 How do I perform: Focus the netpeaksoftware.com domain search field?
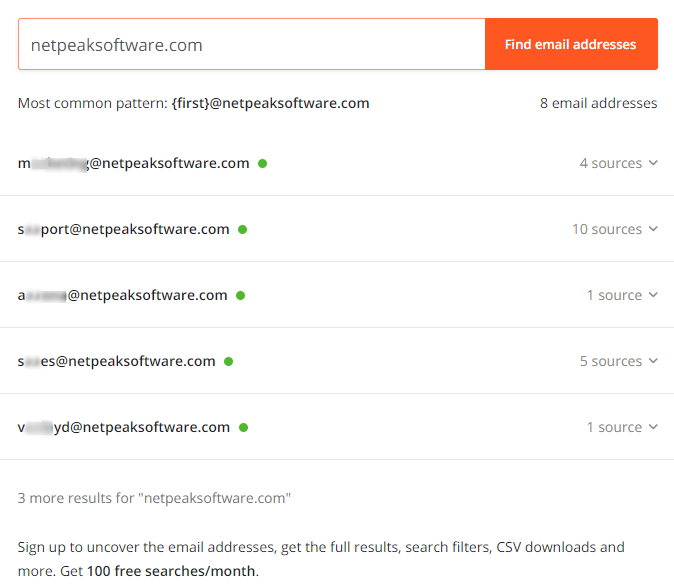(x=252, y=44)
